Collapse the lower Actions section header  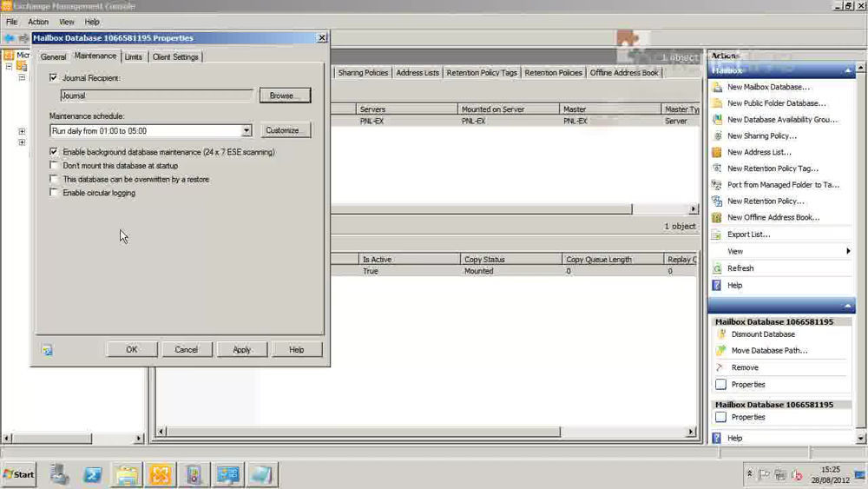(x=847, y=306)
